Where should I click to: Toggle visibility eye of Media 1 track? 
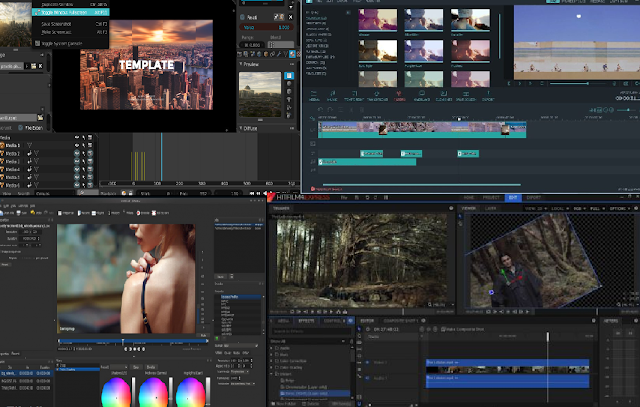(77, 145)
